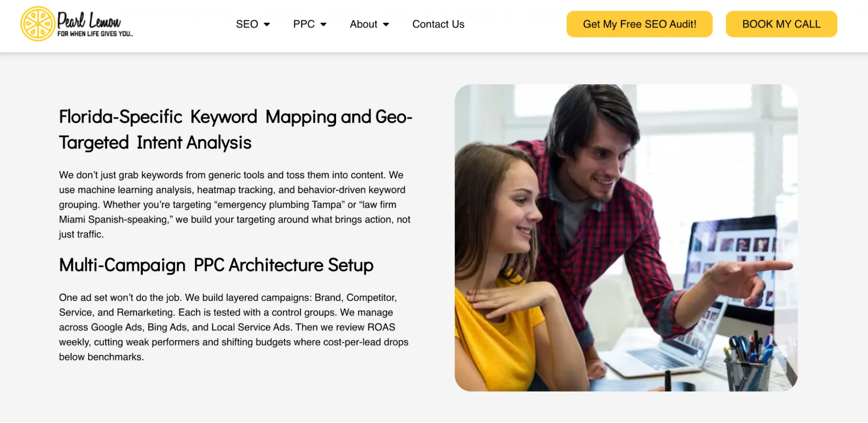868x423 pixels.
Task: Click the 'Multi-Campaign PPC Architecture Setup' heading
Action: pos(216,265)
